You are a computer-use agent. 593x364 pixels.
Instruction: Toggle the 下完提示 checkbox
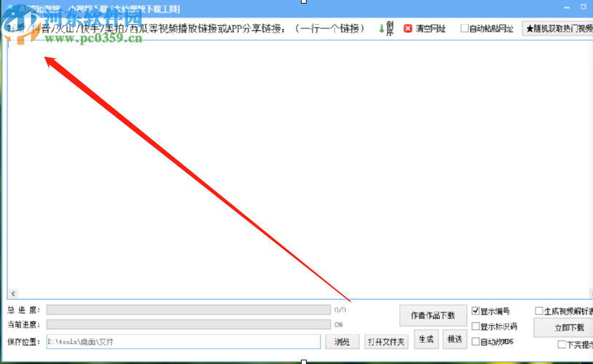click(562, 344)
